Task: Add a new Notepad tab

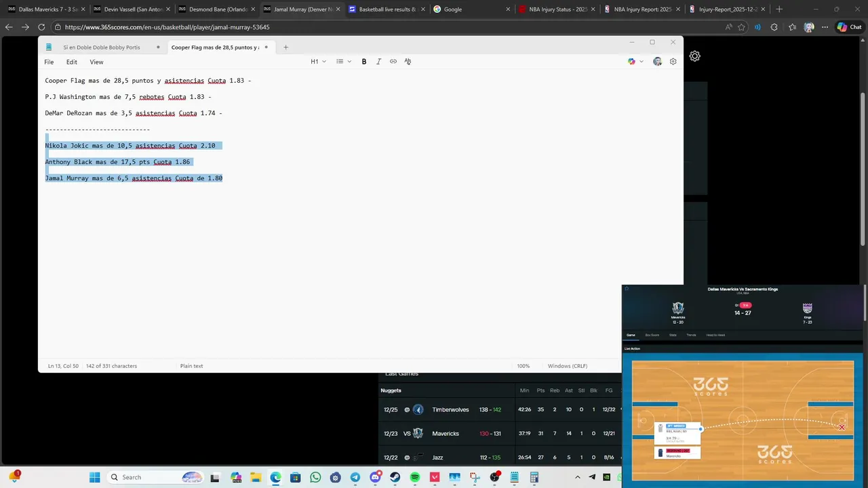Action: coord(285,47)
